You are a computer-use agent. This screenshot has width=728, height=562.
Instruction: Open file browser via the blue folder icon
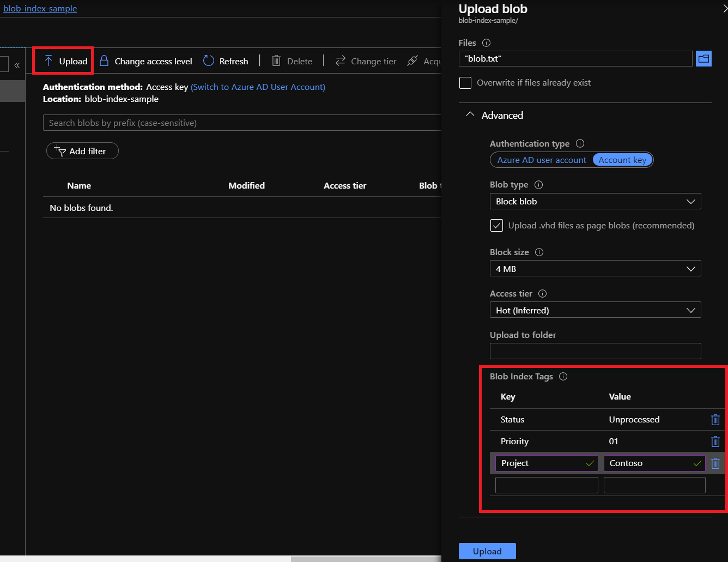tap(703, 58)
